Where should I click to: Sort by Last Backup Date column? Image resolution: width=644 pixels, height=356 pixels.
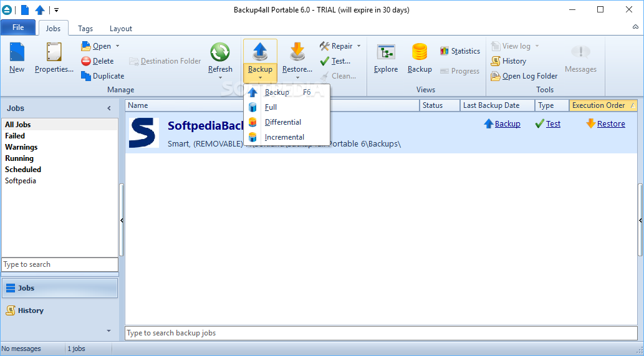tap(497, 105)
